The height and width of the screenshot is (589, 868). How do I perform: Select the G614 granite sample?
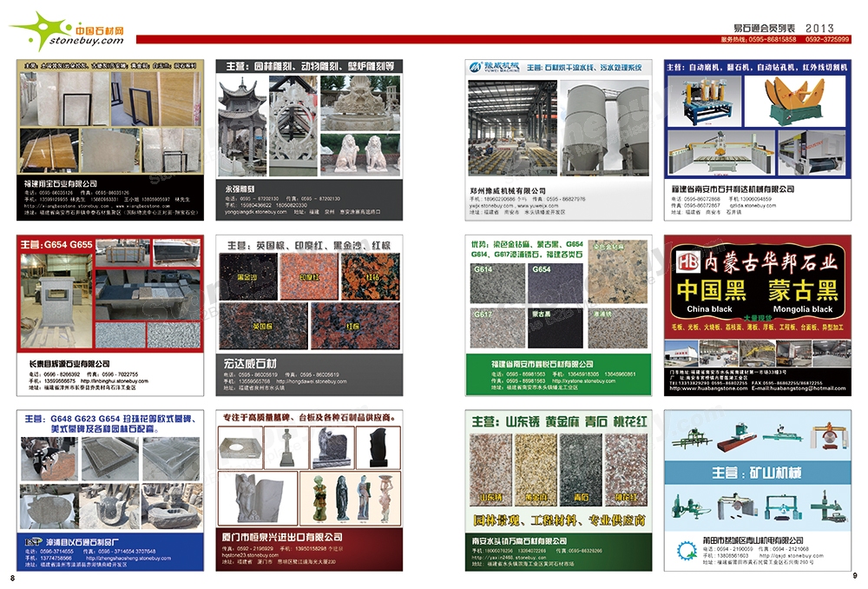click(x=497, y=284)
